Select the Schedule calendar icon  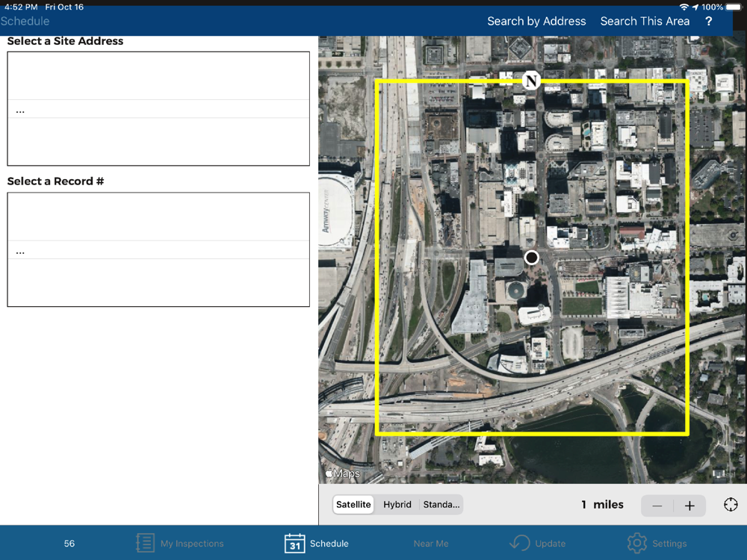pyautogui.click(x=294, y=543)
